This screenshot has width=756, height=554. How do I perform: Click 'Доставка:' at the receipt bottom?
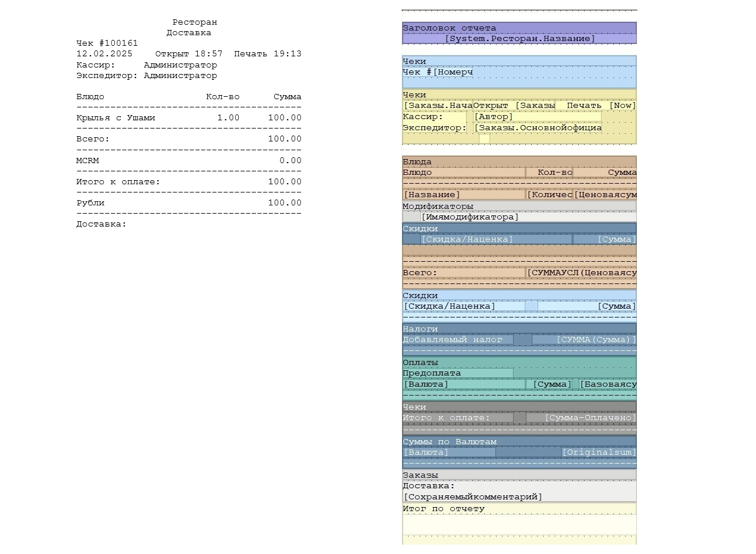pos(102,224)
